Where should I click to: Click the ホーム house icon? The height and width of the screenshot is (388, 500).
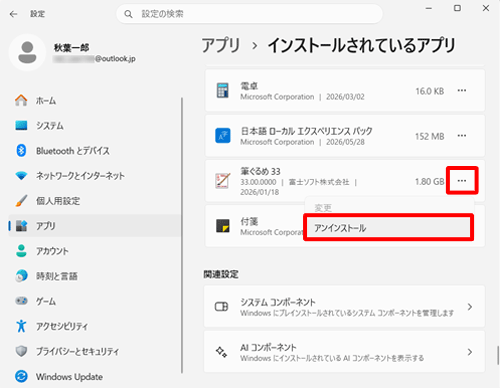[21, 100]
